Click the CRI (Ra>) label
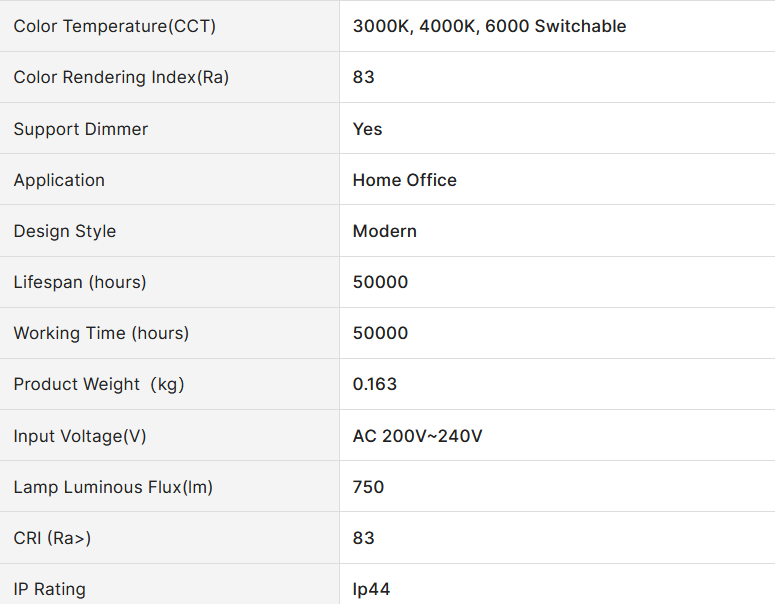Screen dimensions: 775x604 (52, 538)
